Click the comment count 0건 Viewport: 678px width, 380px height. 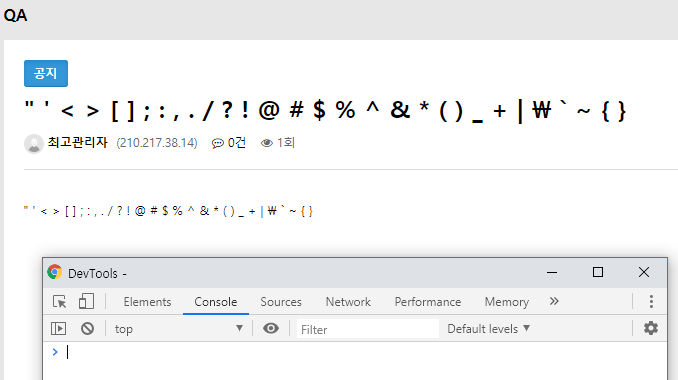pos(237,143)
